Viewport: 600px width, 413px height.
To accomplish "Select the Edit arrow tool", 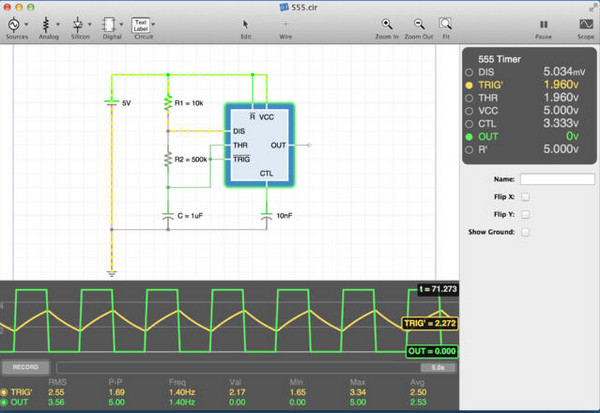I will coord(245,24).
